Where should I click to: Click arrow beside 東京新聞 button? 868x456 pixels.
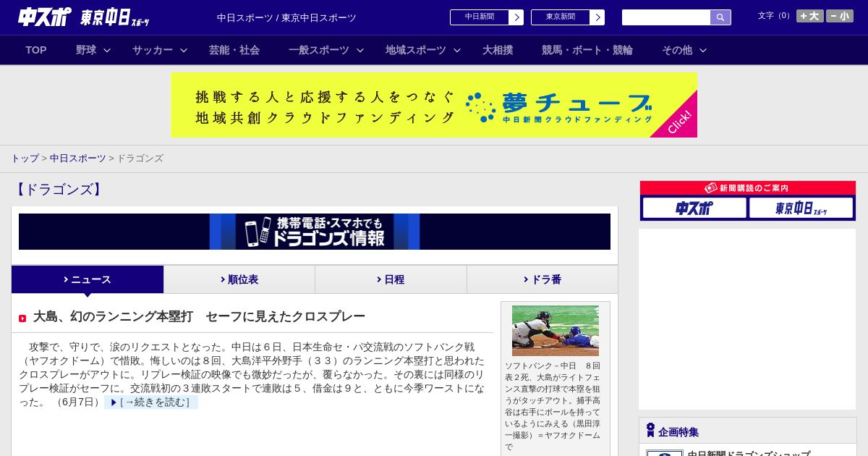coord(597,17)
